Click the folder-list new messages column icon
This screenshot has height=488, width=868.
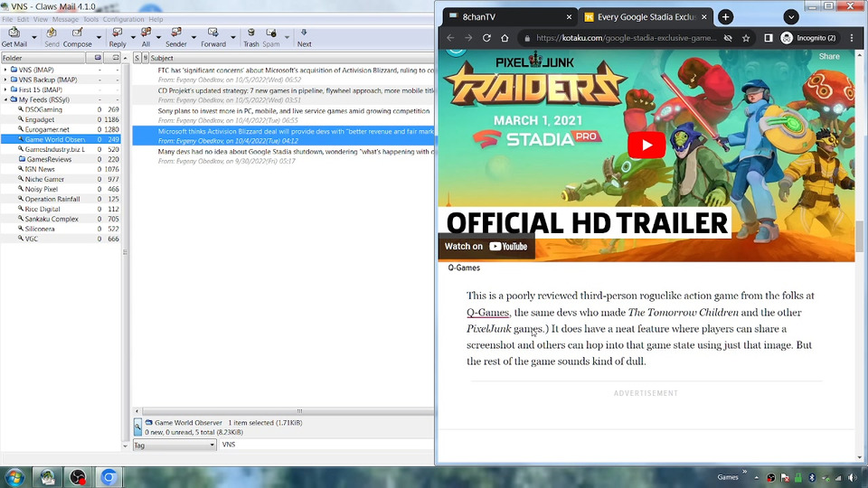point(98,58)
